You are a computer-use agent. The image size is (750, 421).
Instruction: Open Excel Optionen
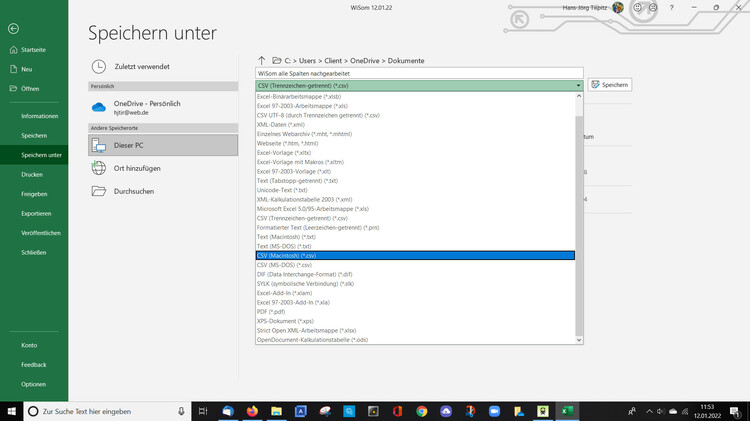(x=33, y=385)
